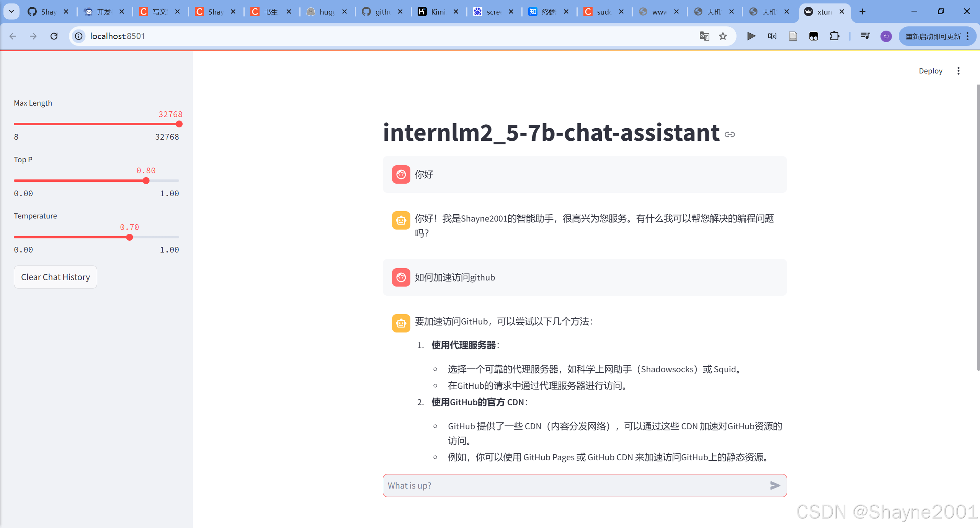Click the What is up chat input field
980x528 pixels.
(x=536, y=485)
